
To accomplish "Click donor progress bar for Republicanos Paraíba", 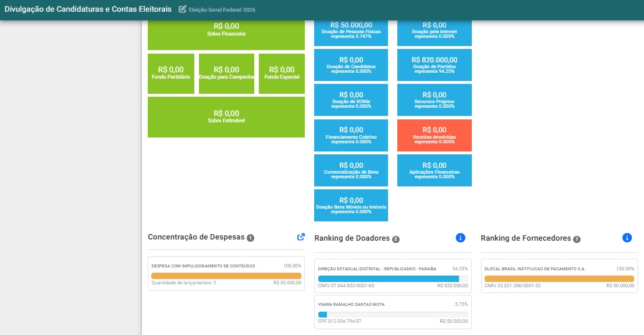I will point(393,278).
